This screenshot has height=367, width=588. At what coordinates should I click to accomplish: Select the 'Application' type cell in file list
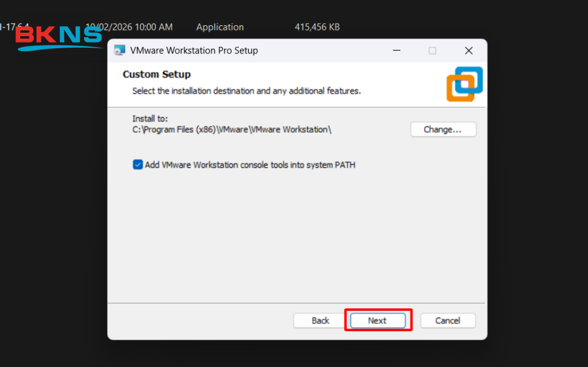pos(220,27)
